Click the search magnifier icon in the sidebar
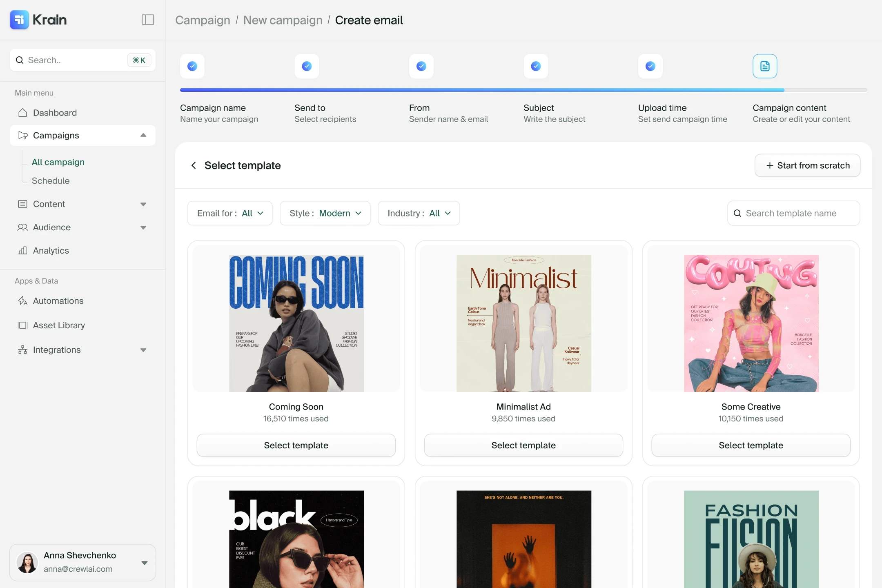The height and width of the screenshot is (588, 882). pyautogui.click(x=20, y=60)
